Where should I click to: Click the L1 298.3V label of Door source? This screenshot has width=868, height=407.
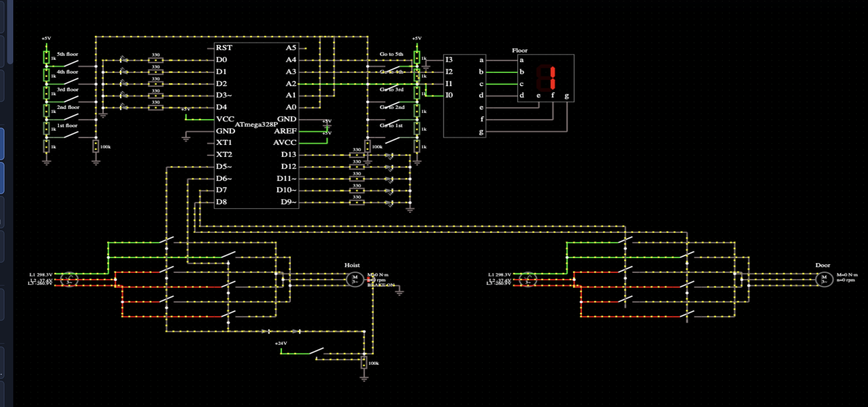tap(500, 275)
